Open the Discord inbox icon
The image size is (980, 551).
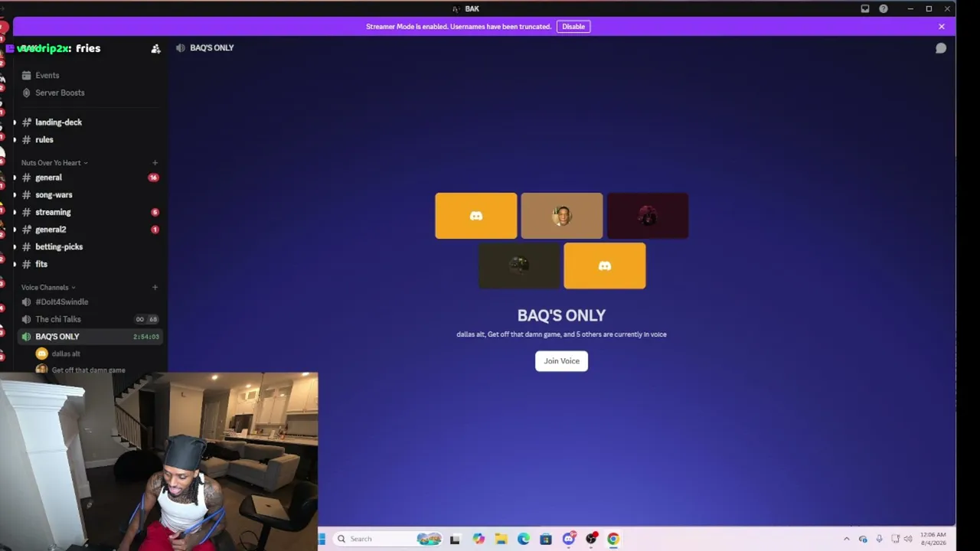click(x=865, y=9)
